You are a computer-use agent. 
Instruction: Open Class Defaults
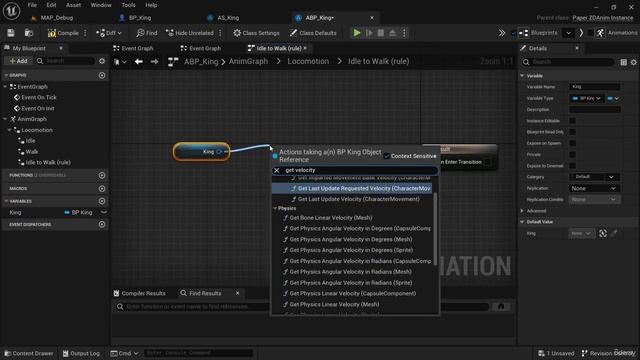pos(313,33)
